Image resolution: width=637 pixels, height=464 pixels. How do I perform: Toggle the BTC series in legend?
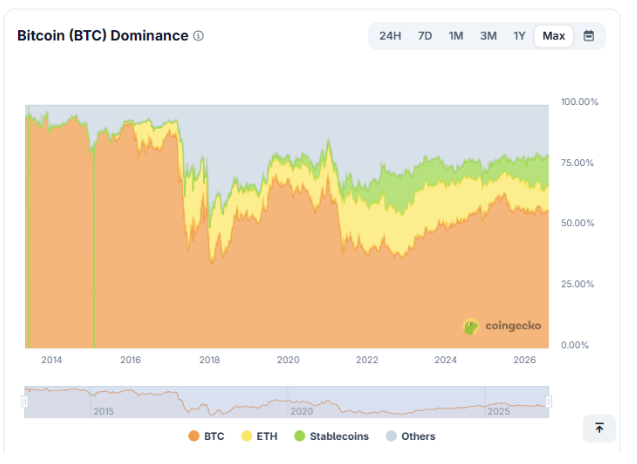pyautogui.click(x=206, y=436)
